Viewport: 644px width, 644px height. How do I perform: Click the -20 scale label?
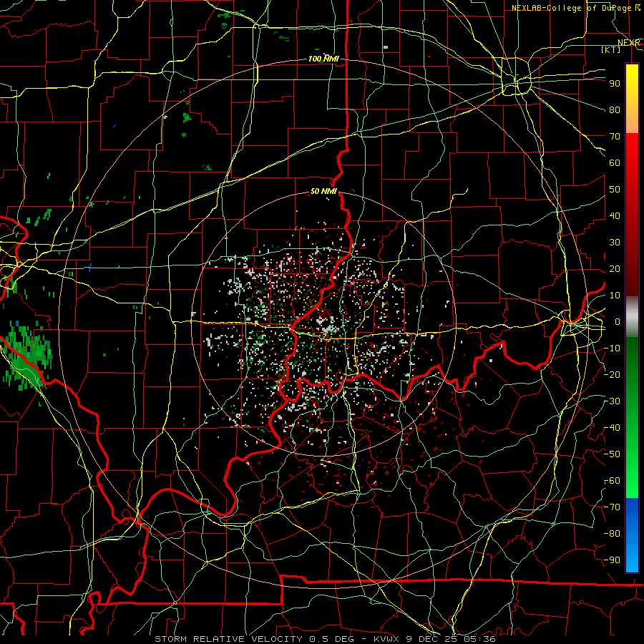(612, 375)
